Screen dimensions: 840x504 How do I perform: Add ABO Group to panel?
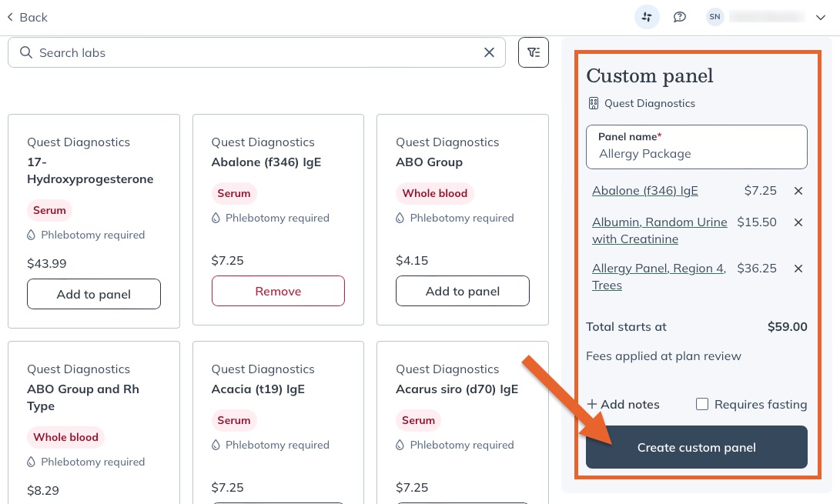click(x=462, y=291)
